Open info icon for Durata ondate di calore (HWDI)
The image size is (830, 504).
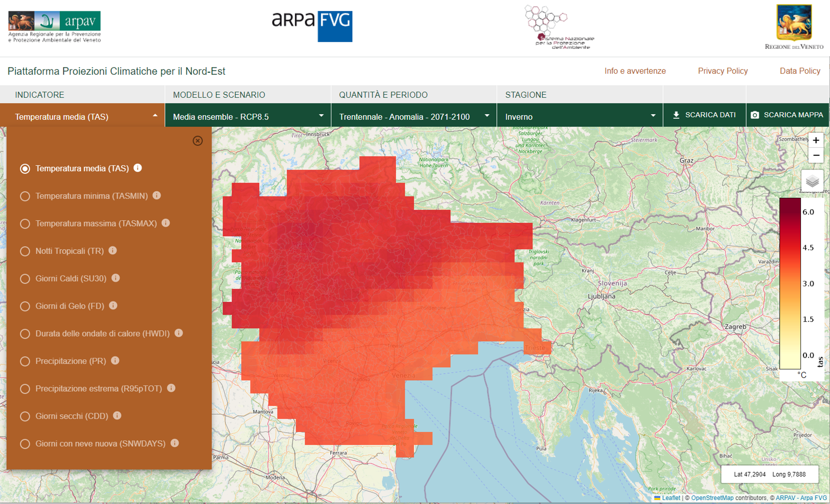(179, 333)
